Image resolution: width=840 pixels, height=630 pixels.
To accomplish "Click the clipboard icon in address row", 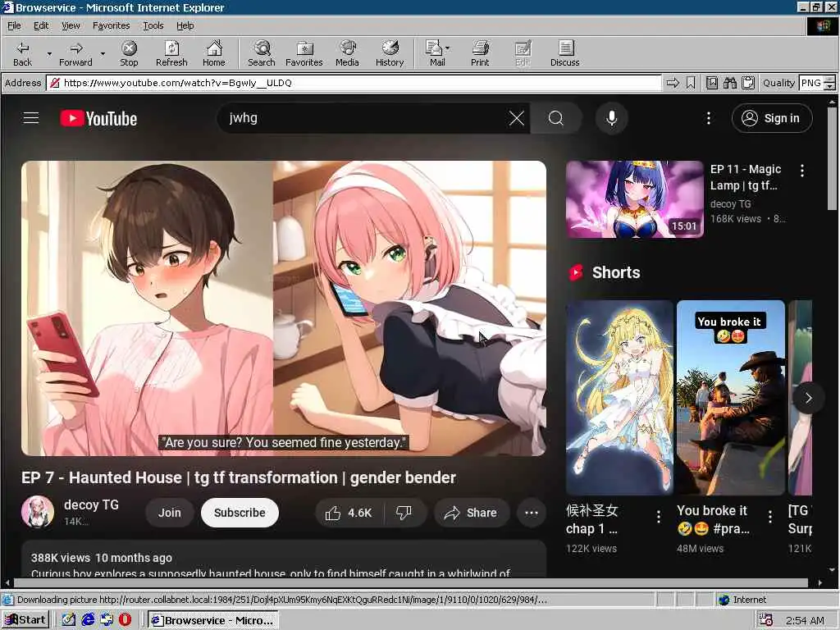I will click(748, 83).
